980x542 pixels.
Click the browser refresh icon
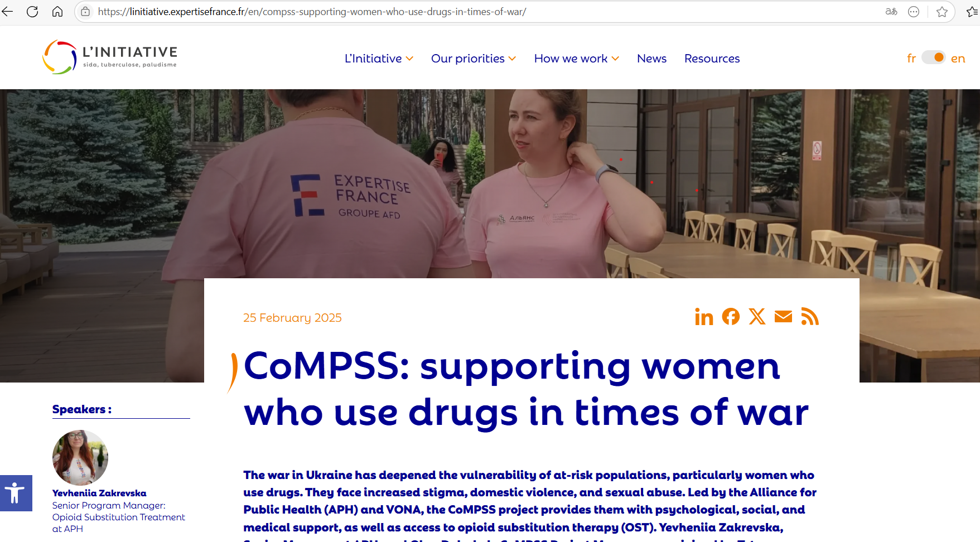point(32,12)
